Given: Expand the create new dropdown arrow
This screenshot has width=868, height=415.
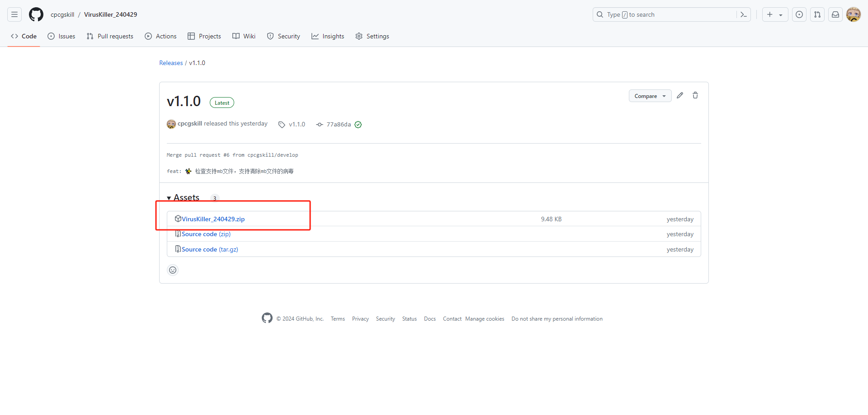Looking at the screenshot, I should (x=781, y=15).
